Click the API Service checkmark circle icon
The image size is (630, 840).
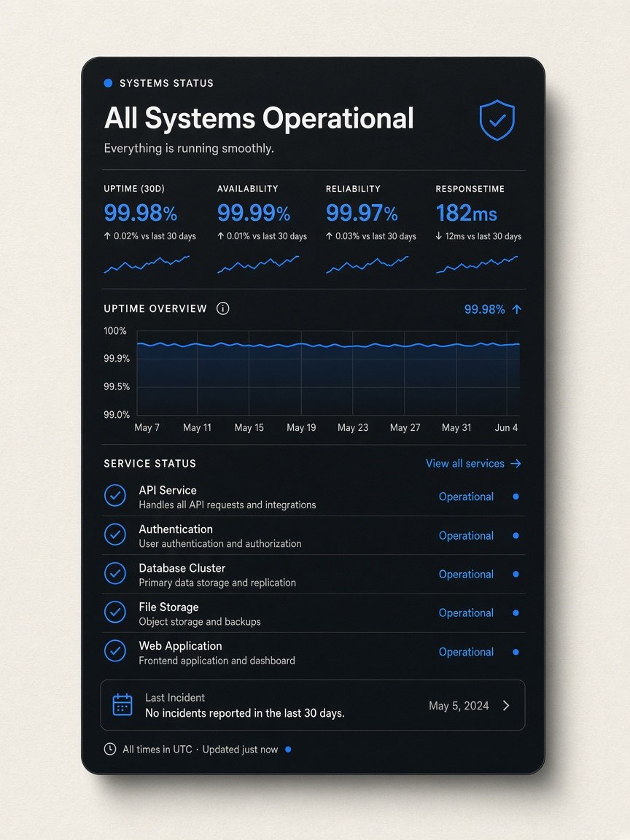click(115, 496)
